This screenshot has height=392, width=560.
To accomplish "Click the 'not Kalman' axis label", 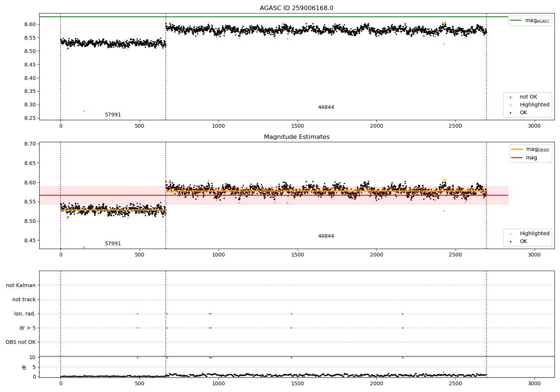I will click(21, 286).
